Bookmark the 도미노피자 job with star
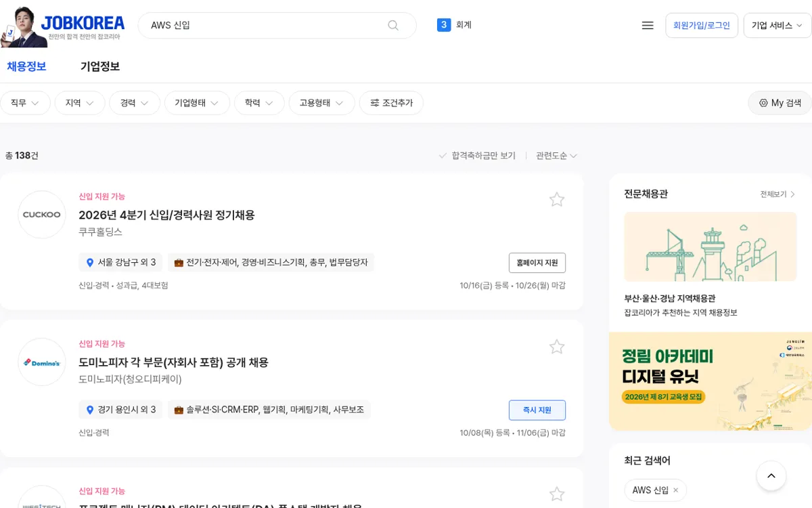The width and height of the screenshot is (812, 508). pyautogui.click(x=557, y=347)
